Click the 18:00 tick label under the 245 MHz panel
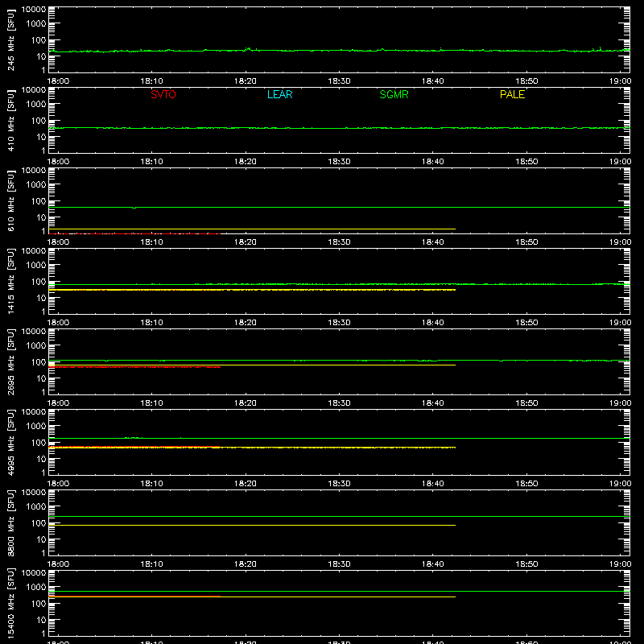Image resolution: width=644 pixels, height=644 pixels. [58, 81]
